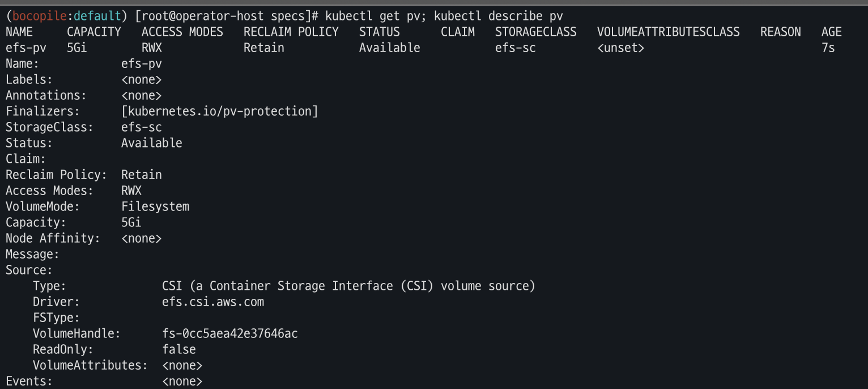Click the unset value in table row

(620, 48)
